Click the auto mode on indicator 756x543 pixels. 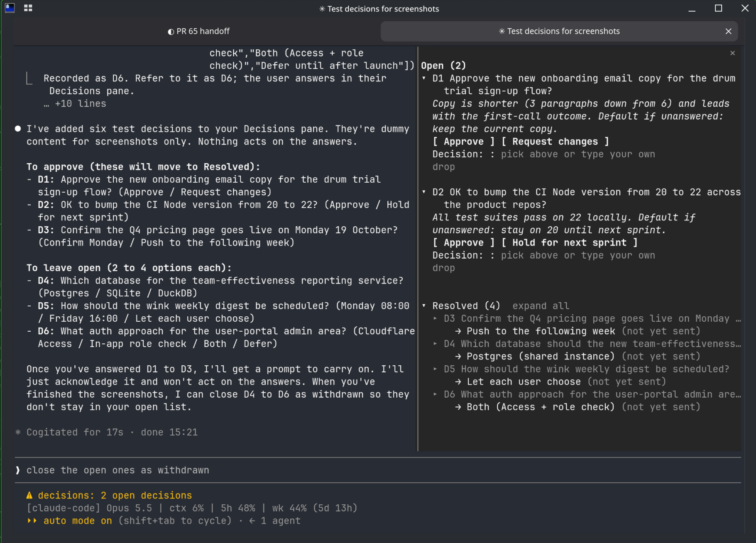(78, 521)
